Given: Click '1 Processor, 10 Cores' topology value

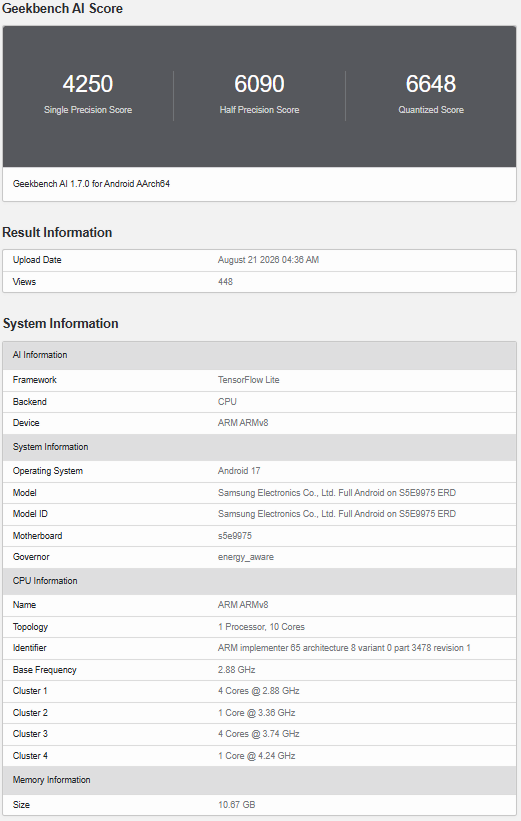Looking at the screenshot, I should [x=261, y=627].
